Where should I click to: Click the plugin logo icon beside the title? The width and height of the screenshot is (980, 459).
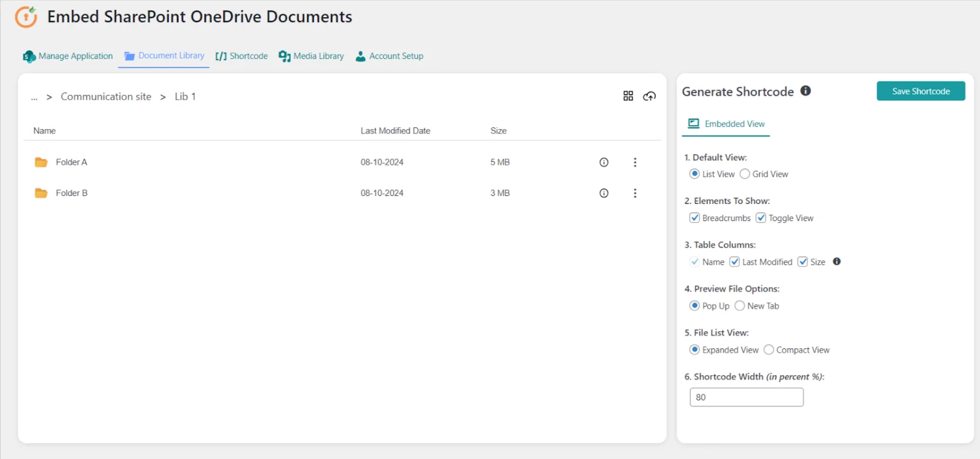click(x=26, y=17)
